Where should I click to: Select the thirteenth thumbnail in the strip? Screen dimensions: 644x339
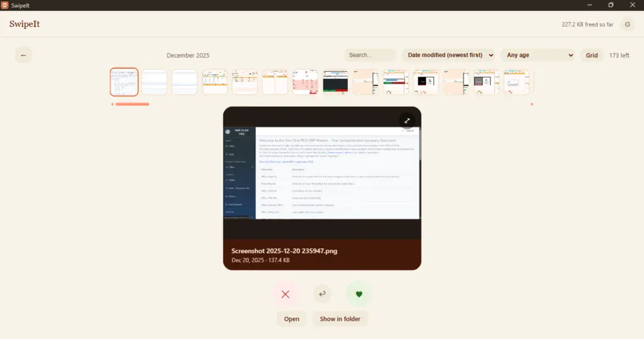coord(486,82)
